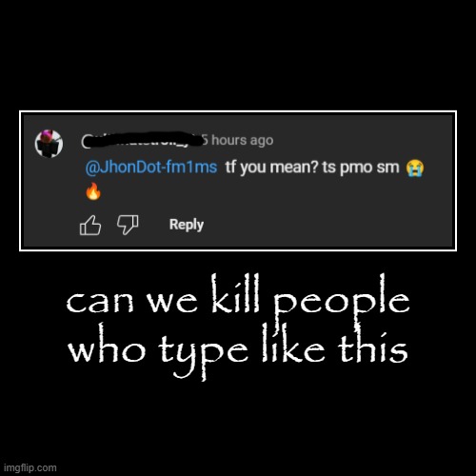Select the 'tf you mean?' text

271,168
